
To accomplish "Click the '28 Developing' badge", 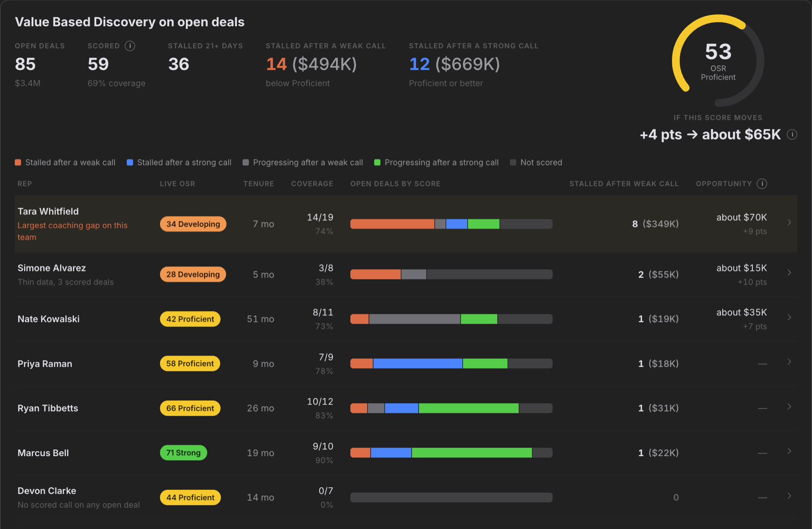I will click(x=193, y=274).
